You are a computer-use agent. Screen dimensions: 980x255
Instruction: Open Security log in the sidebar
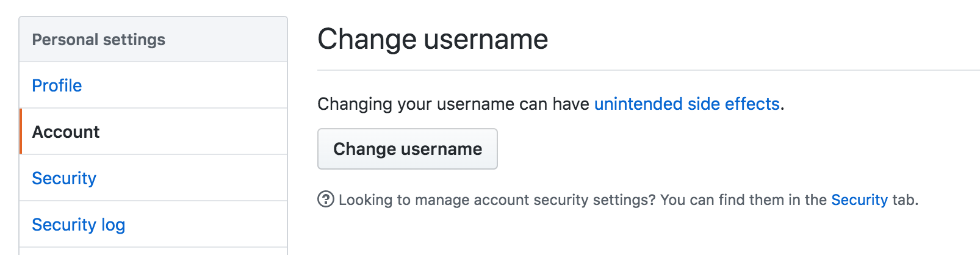[x=78, y=224]
